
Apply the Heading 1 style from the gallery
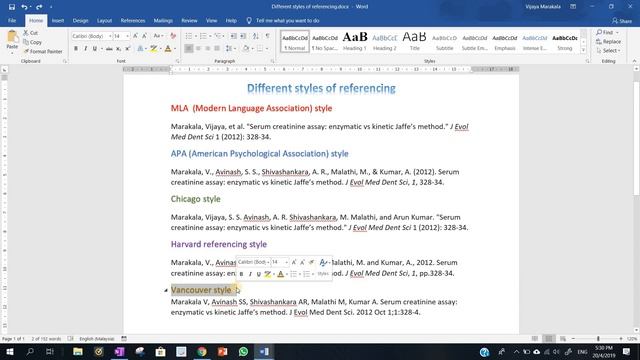pyautogui.click(x=355, y=41)
